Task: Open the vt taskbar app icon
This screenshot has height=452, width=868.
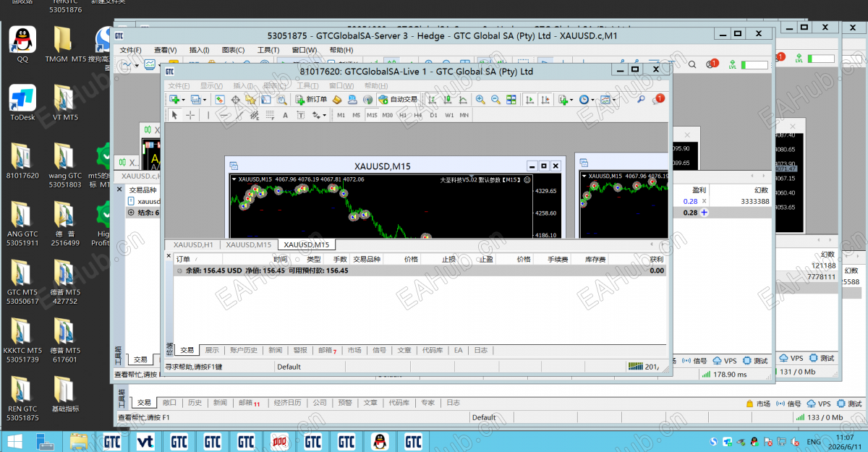Action: click(x=145, y=441)
